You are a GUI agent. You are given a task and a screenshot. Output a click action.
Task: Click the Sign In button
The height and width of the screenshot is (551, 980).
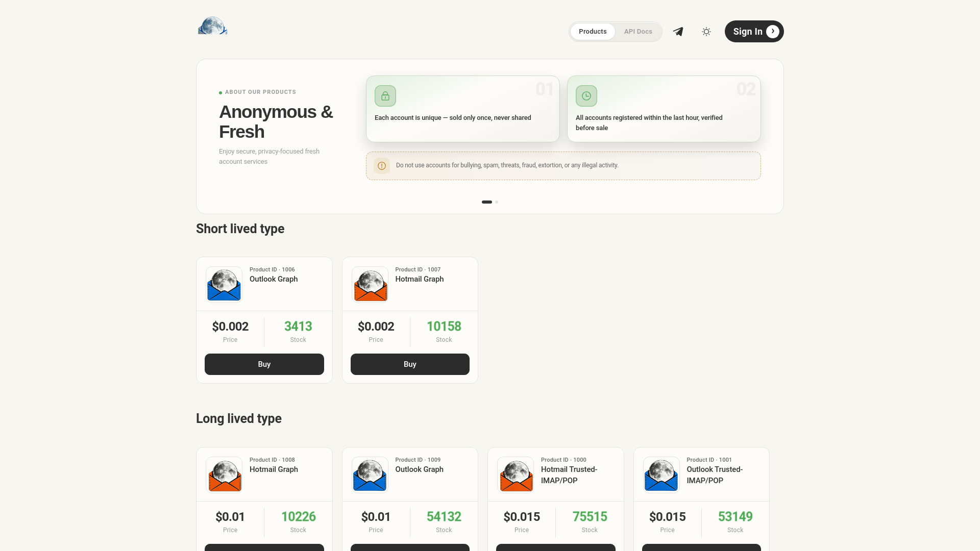pos(754,32)
